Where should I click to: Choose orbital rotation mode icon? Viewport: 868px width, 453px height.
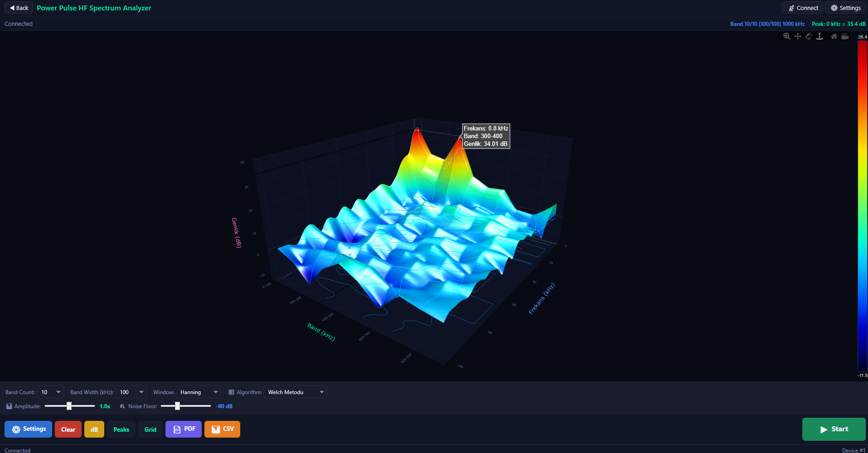tap(809, 36)
